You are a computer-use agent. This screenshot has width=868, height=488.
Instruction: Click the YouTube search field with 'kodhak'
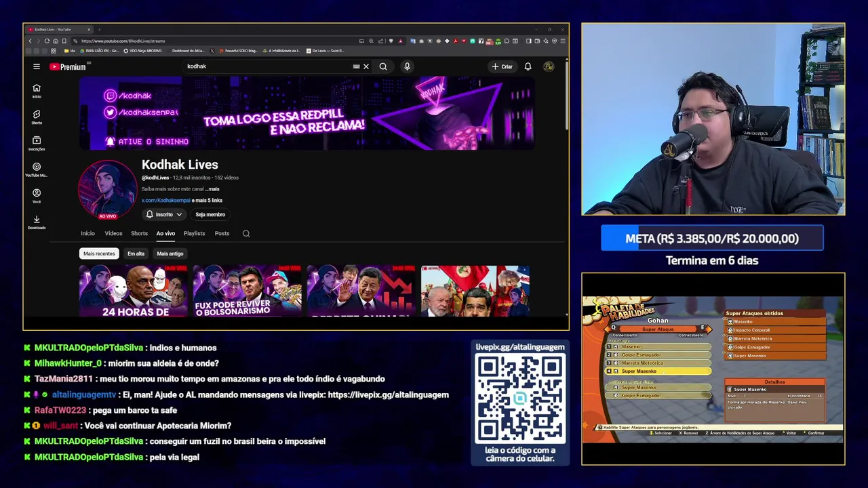click(x=268, y=66)
